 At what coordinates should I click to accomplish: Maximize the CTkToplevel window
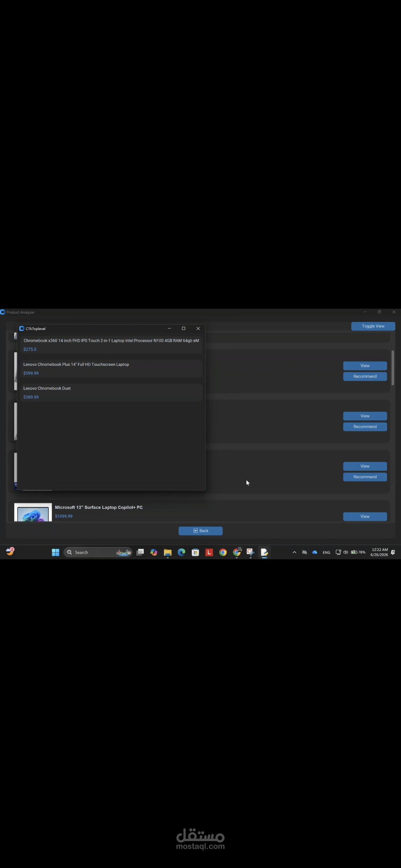coord(184,329)
